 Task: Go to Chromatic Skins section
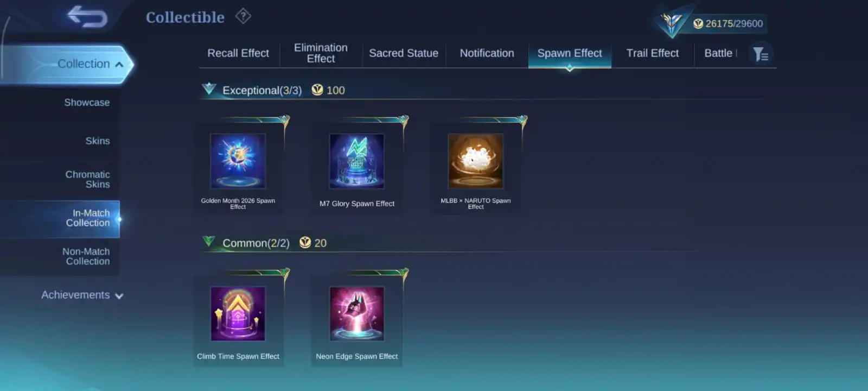point(87,179)
